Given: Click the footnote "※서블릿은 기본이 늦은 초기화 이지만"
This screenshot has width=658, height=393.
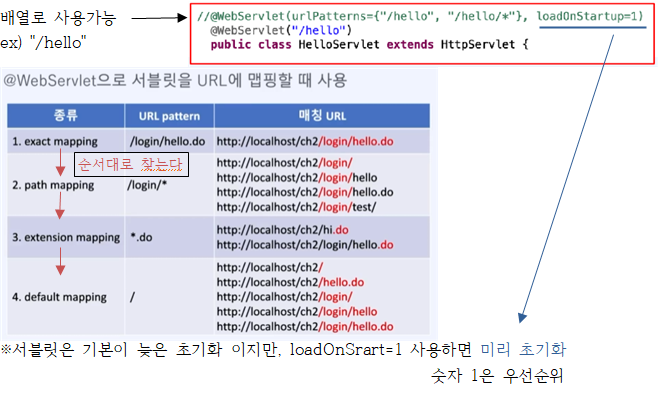Looking at the screenshot, I should pos(141,349).
